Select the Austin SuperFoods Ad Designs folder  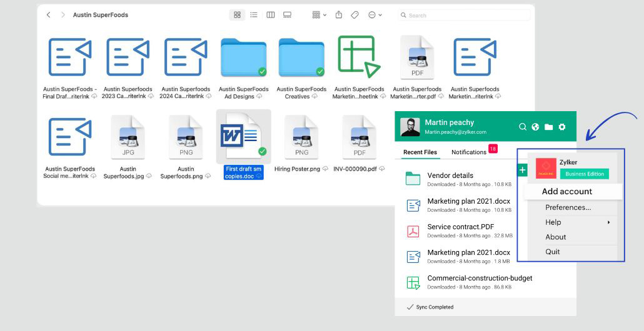pyautogui.click(x=244, y=68)
